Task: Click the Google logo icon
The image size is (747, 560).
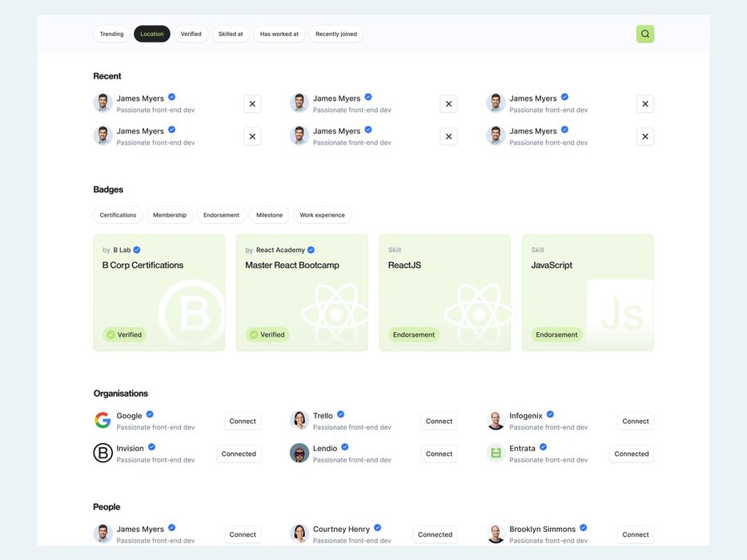Action: 102,421
